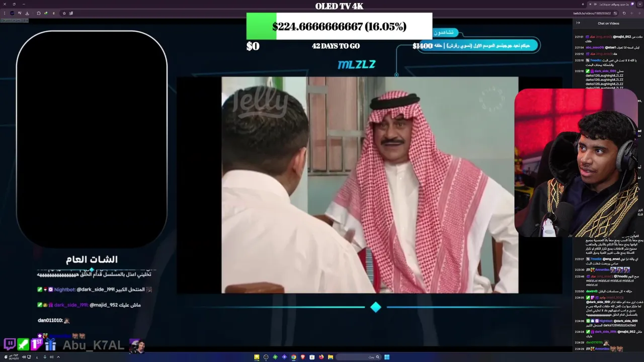Close the Twitch browser tab
Viewport: 644px width, 362px height.
(590, 4)
